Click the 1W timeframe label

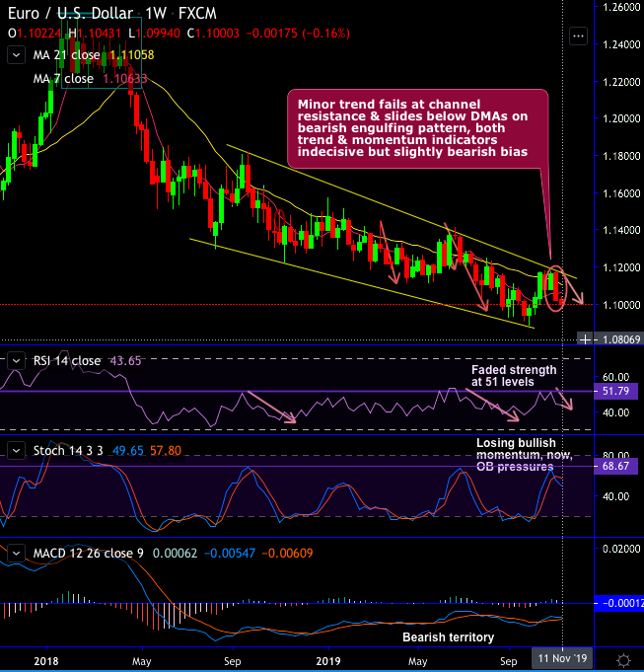156,13
